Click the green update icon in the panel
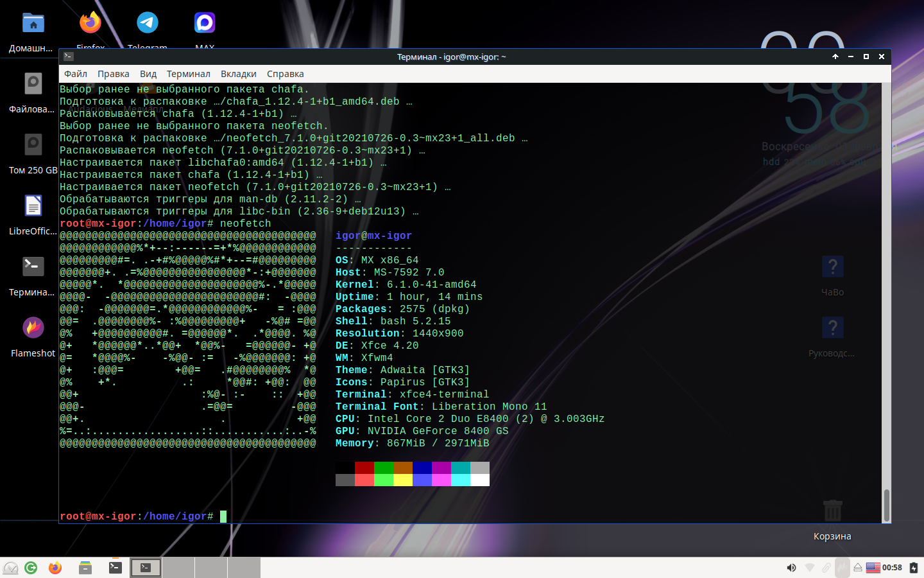 (x=31, y=568)
